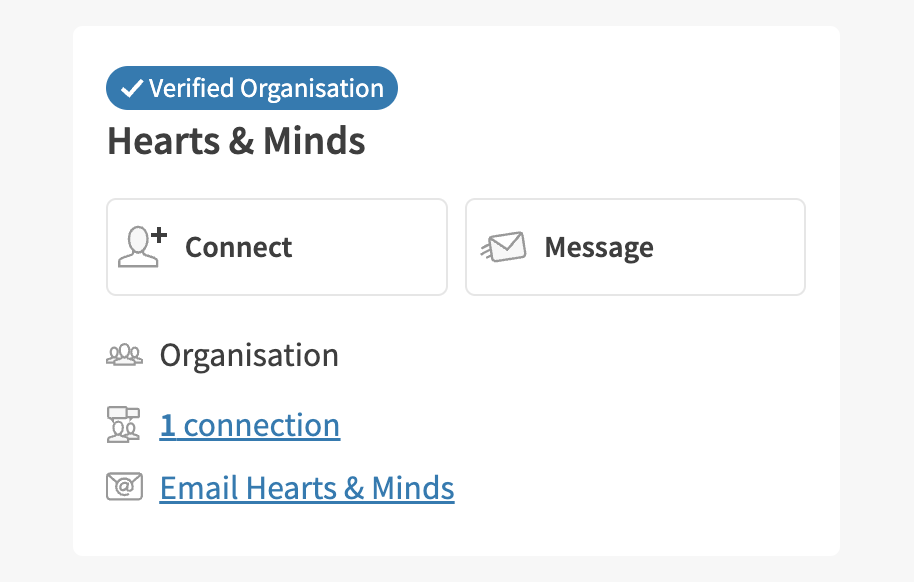Click the word "Minds" in the email link
This screenshot has width=914, height=582.
coord(413,488)
